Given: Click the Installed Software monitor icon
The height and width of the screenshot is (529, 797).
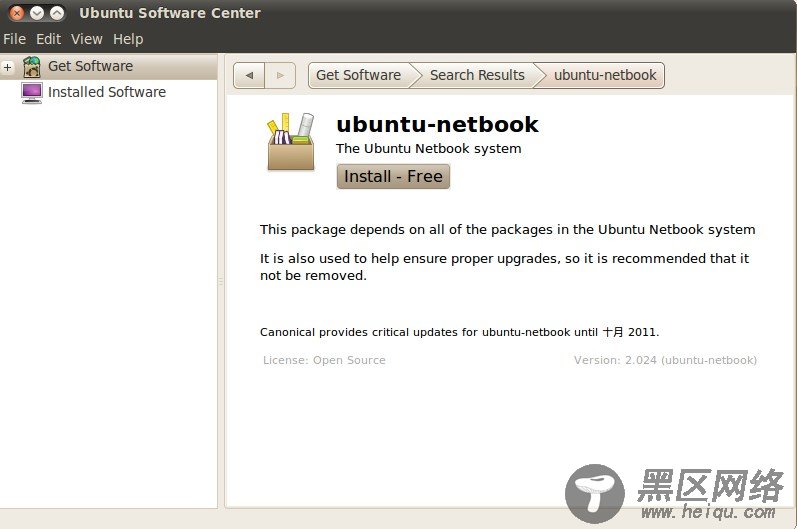Looking at the screenshot, I should (32, 93).
